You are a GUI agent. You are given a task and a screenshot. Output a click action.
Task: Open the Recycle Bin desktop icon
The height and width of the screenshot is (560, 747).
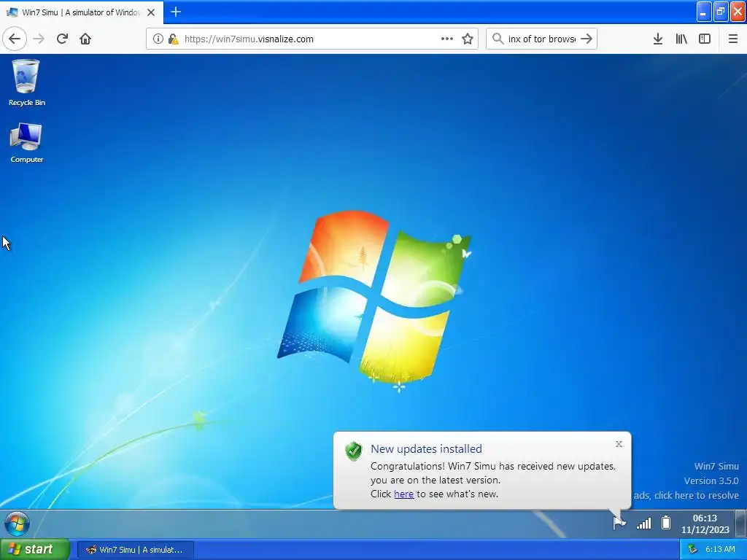coord(26,82)
